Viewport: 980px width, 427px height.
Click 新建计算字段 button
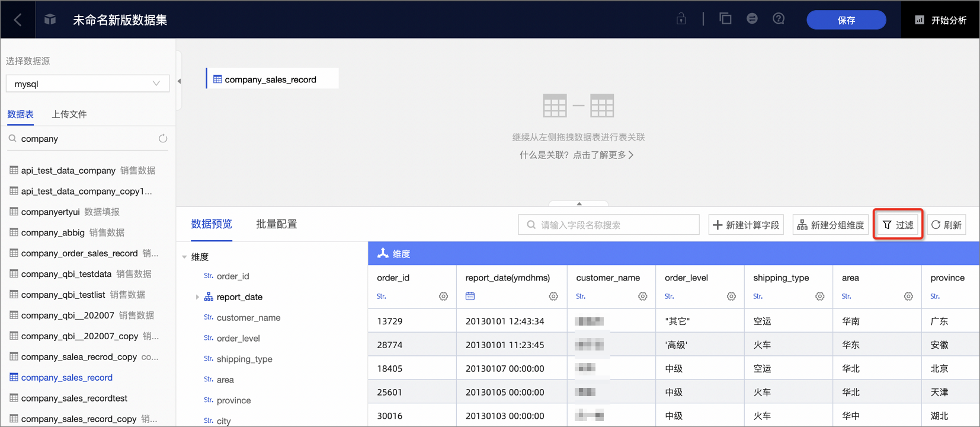pos(746,225)
